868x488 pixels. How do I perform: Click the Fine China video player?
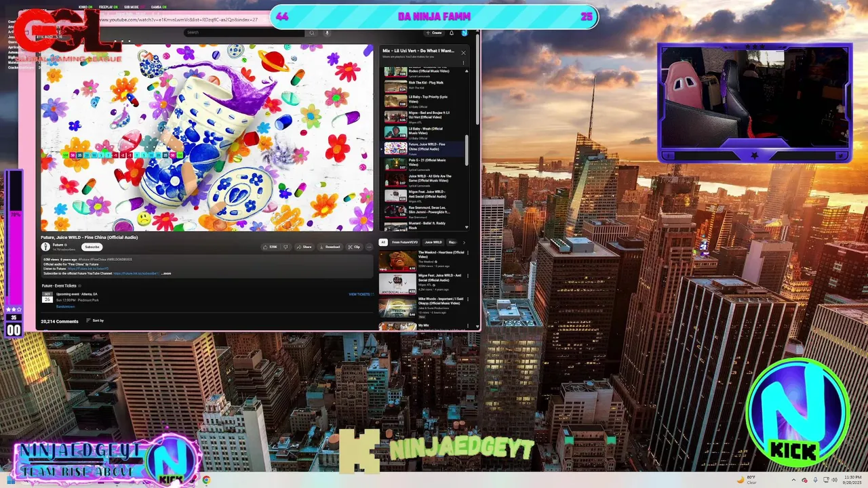(x=207, y=138)
